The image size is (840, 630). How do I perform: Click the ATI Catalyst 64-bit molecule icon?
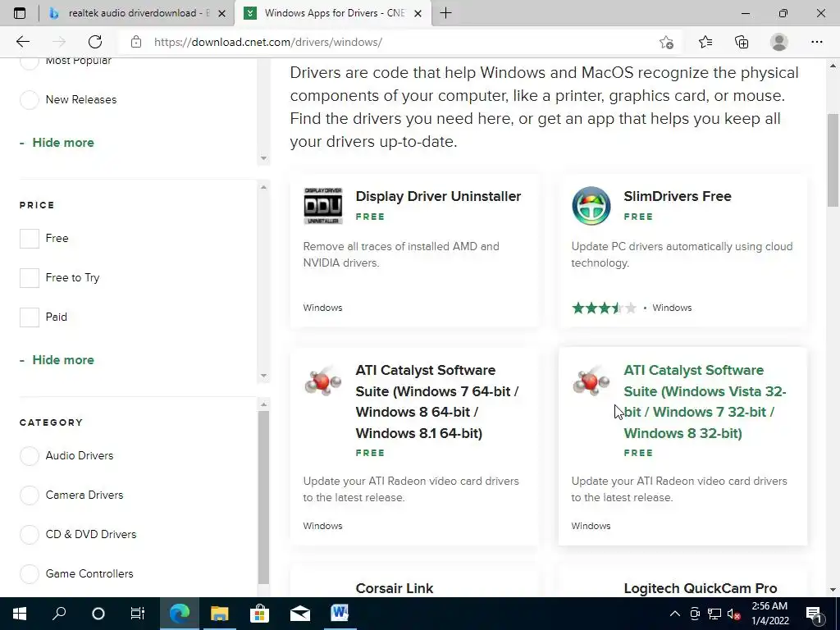[x=323, y=381]
